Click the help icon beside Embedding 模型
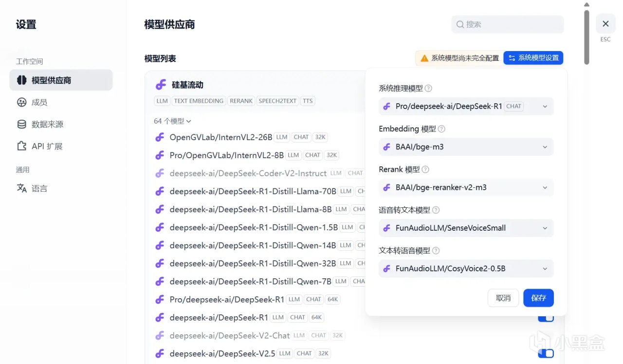 point(441,129)
